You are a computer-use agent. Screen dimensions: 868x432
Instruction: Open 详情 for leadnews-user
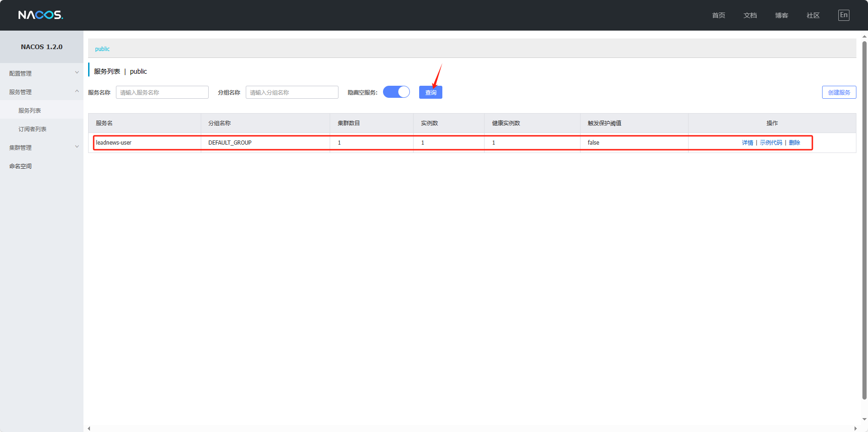747,143
